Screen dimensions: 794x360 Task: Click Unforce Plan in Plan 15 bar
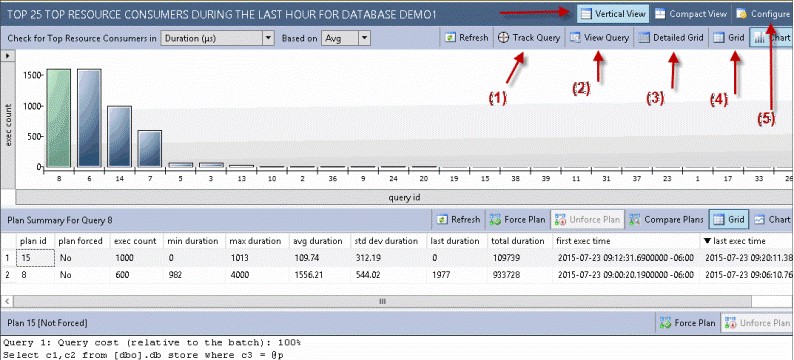[x=758, y=323]
